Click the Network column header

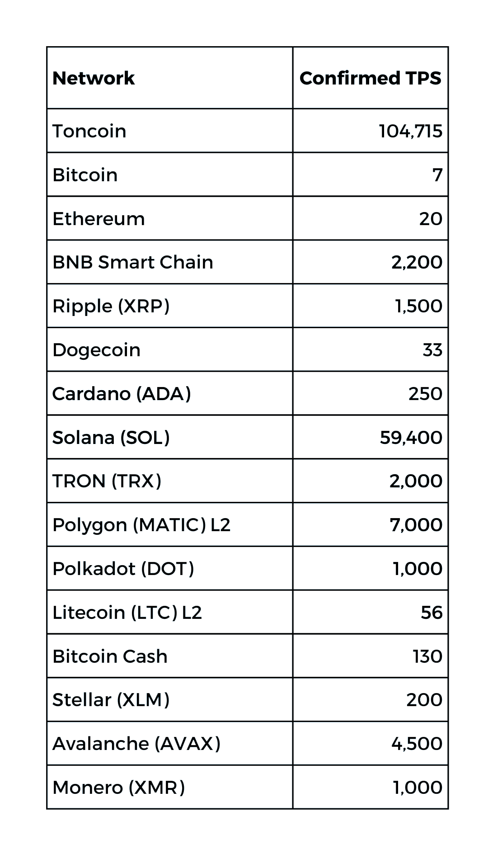coord(94,78)
